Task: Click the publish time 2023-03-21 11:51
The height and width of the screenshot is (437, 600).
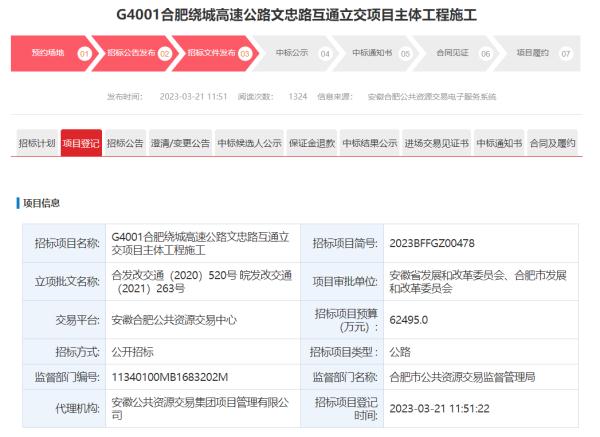Action: pos(193,96)
